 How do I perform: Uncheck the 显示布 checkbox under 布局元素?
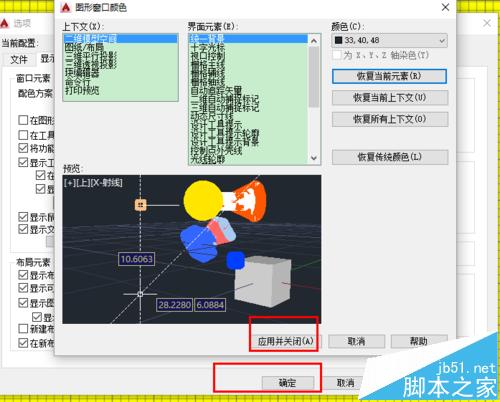23,275
